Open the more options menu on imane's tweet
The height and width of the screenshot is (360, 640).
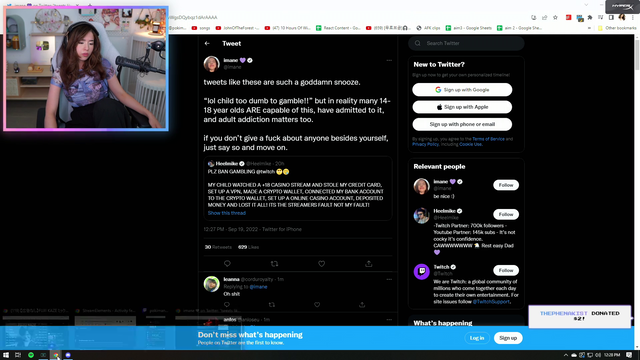[x=389, y=60]
